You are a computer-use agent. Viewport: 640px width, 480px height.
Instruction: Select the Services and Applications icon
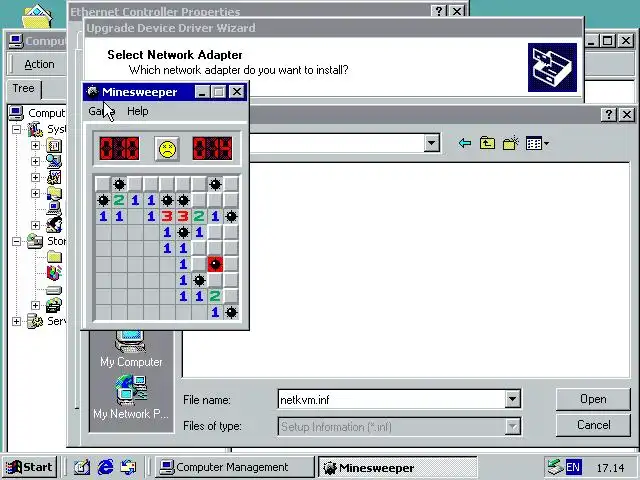coord(35,321)
